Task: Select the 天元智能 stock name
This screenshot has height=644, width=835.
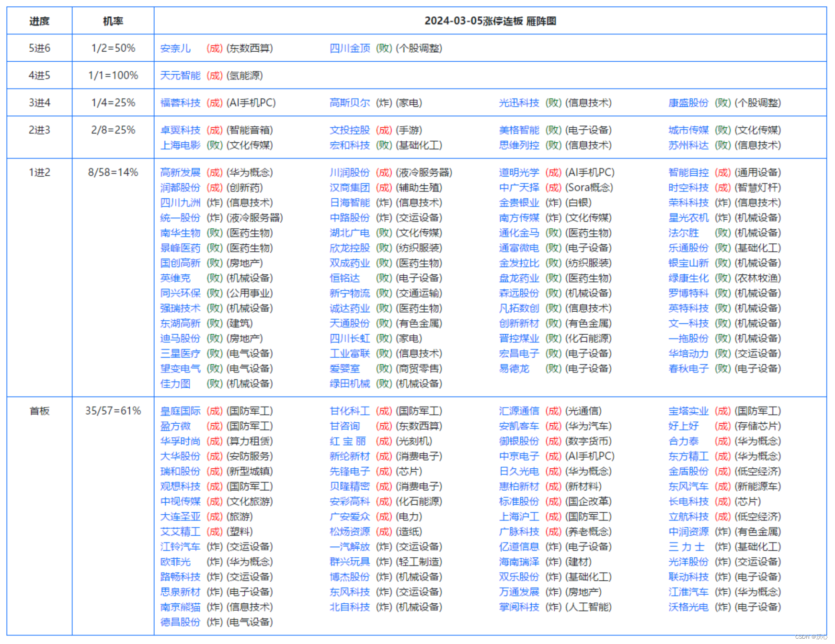Action: [180, 76]
